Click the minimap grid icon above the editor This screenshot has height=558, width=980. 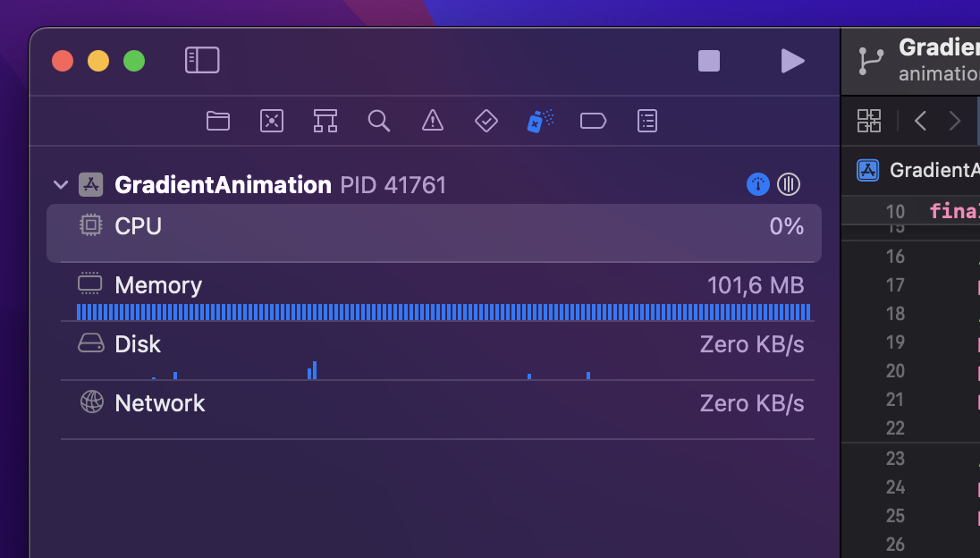click(868, 121)
